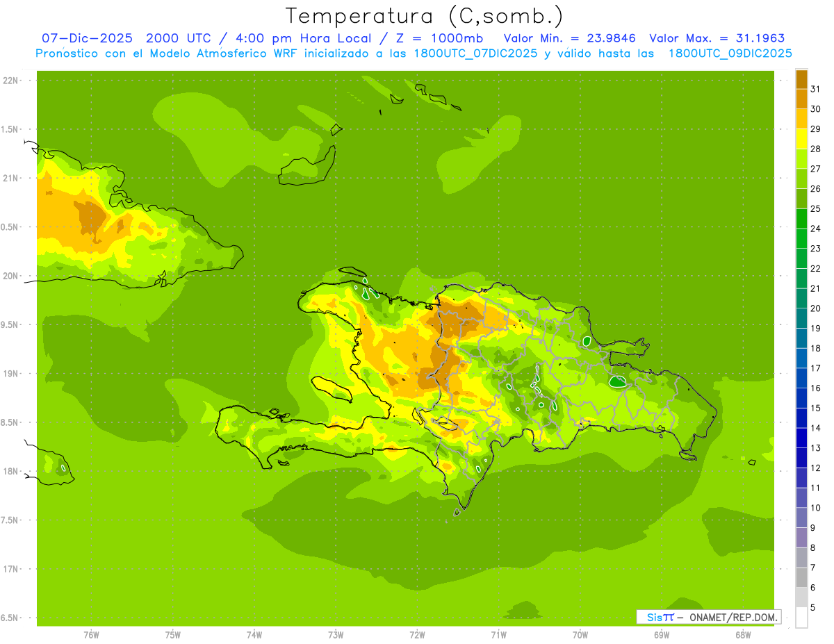
Task: Pick the legend swatch between 29 and 30
Action: (801, 119)
